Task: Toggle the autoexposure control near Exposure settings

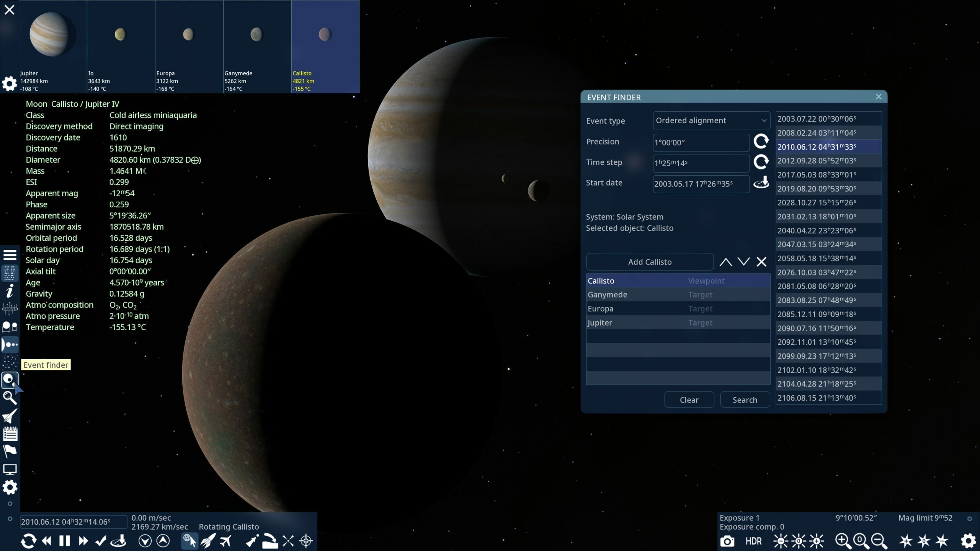Action: [x=799, y=541]
